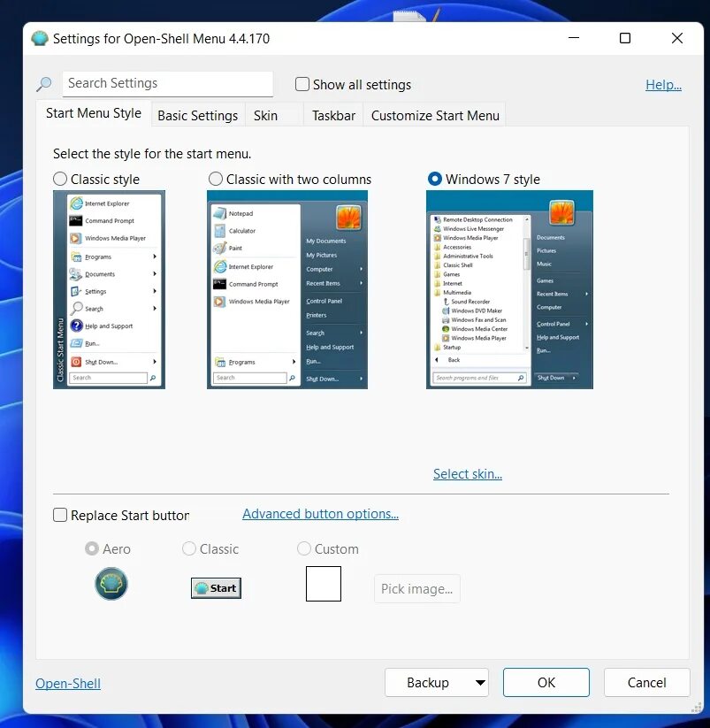Open the Customize Start Menu tab

(x=435, y=115)
